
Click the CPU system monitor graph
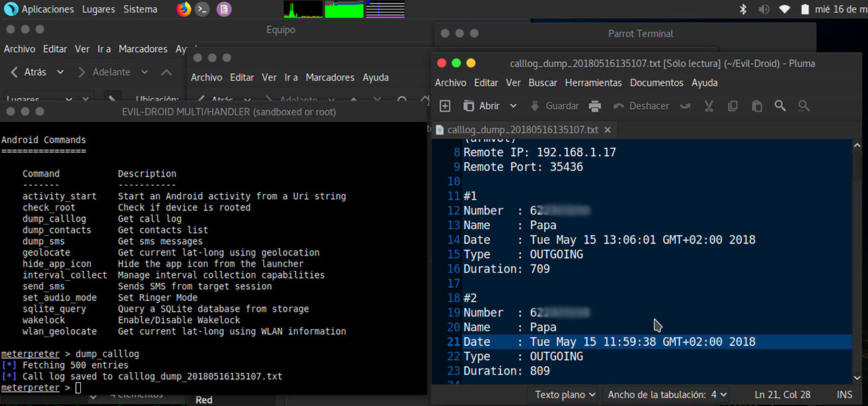[303, 9]
